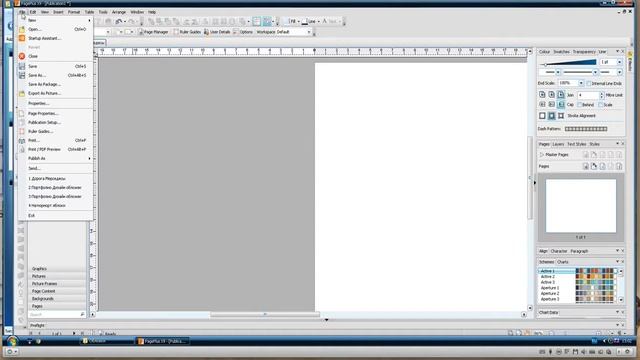Image resolution: width=640 pixels, height=360 pixels.
Task: Click the Options toolbar button
Action: click(243, 32)
